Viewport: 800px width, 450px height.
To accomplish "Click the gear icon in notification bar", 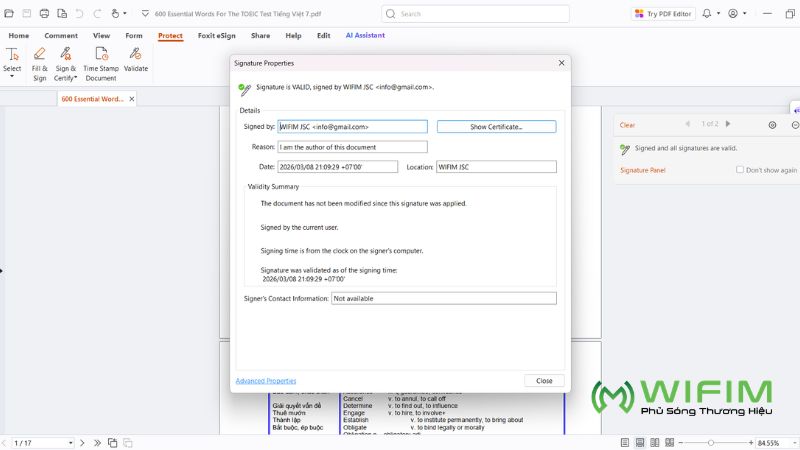I will click(772, 125).
